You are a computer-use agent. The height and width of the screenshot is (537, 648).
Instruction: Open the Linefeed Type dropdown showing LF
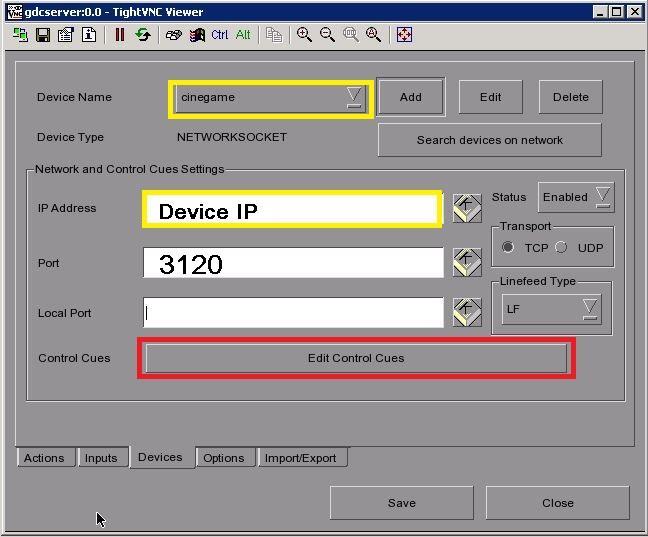551,309
